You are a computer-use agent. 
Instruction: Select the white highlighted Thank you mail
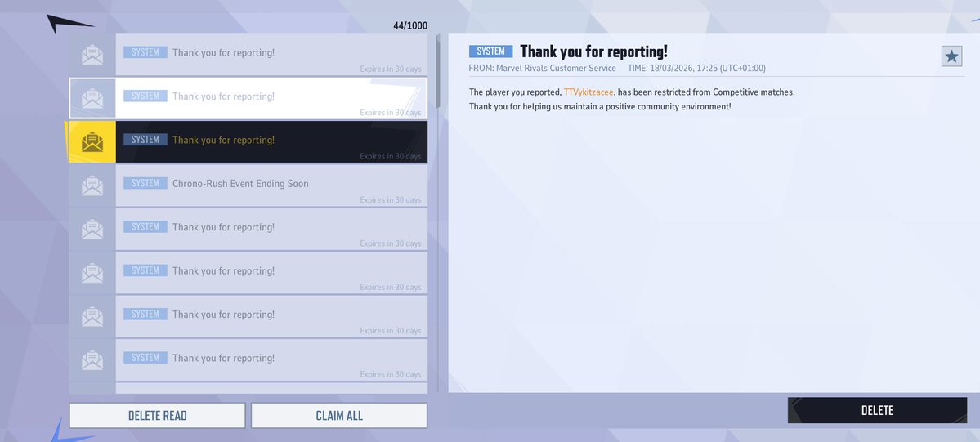[248, 98]
